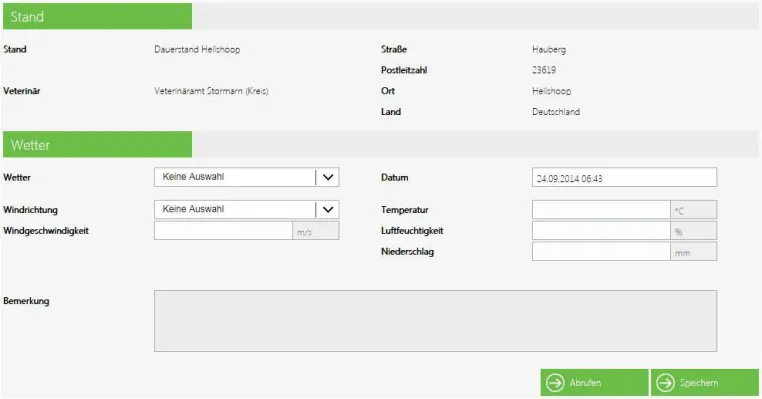Click the arrow icon on Abrufen
The height and width of the screenshot is (399, 762).
(x=555, y=383)
